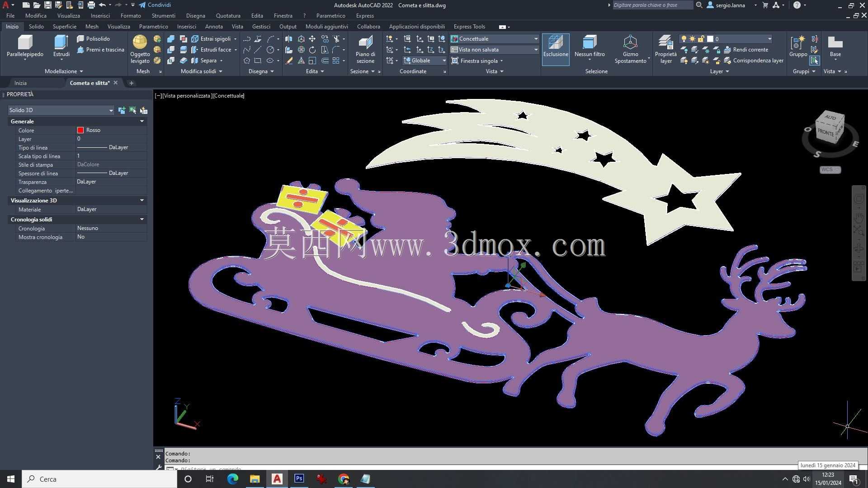Open Proprietà layer manager
This screenshot has height=488, width=868.
(666, 49)
